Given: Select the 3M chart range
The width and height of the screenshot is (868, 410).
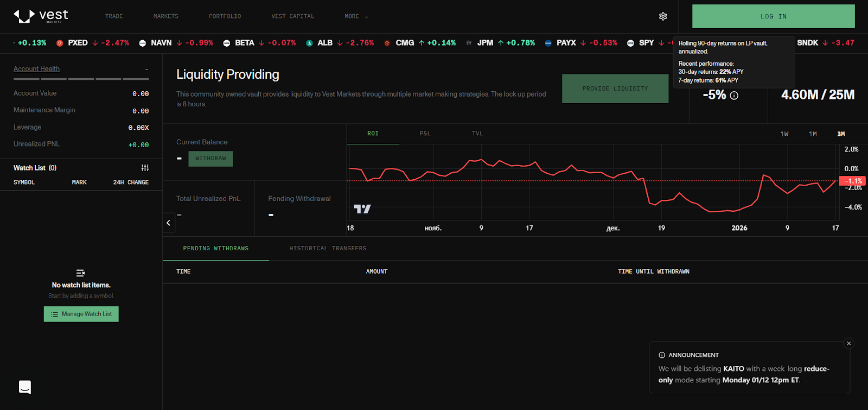Looking at the screenshot, I should tap(841, 134).
